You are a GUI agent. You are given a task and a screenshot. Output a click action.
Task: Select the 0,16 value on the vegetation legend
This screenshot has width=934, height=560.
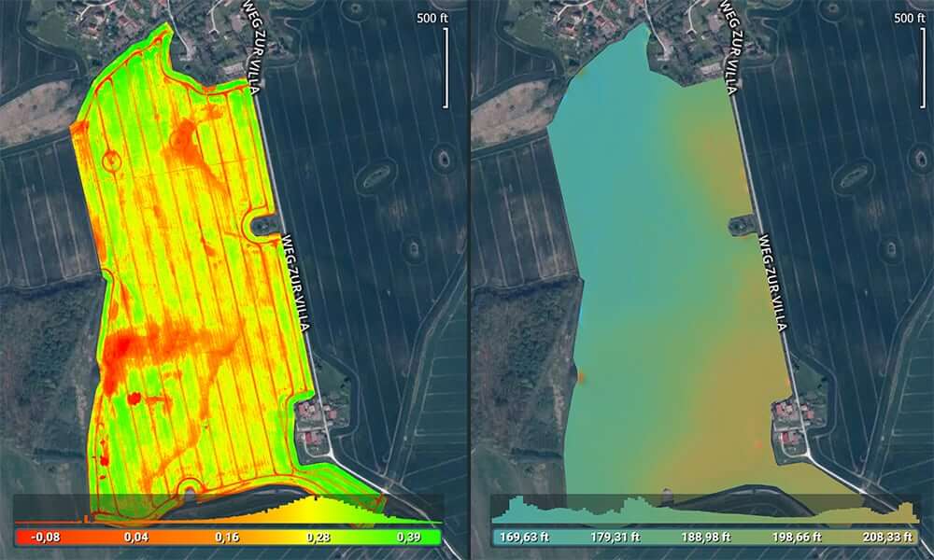point(229,538)
